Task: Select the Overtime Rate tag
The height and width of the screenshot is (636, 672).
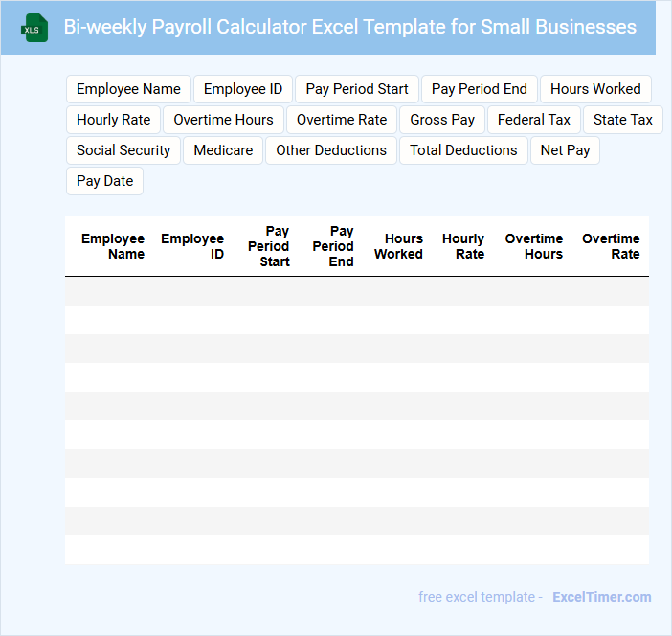Action: pyautogui.click(x=342, y=120)
